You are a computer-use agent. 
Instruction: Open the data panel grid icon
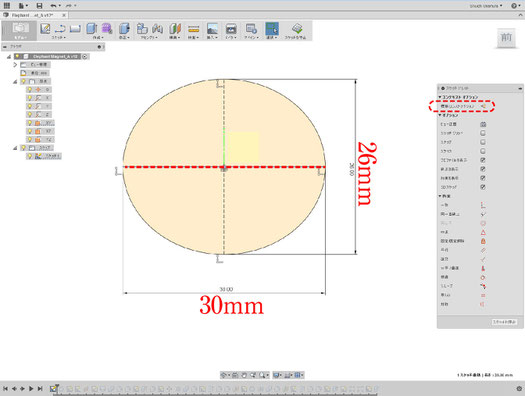click(7, 6)
